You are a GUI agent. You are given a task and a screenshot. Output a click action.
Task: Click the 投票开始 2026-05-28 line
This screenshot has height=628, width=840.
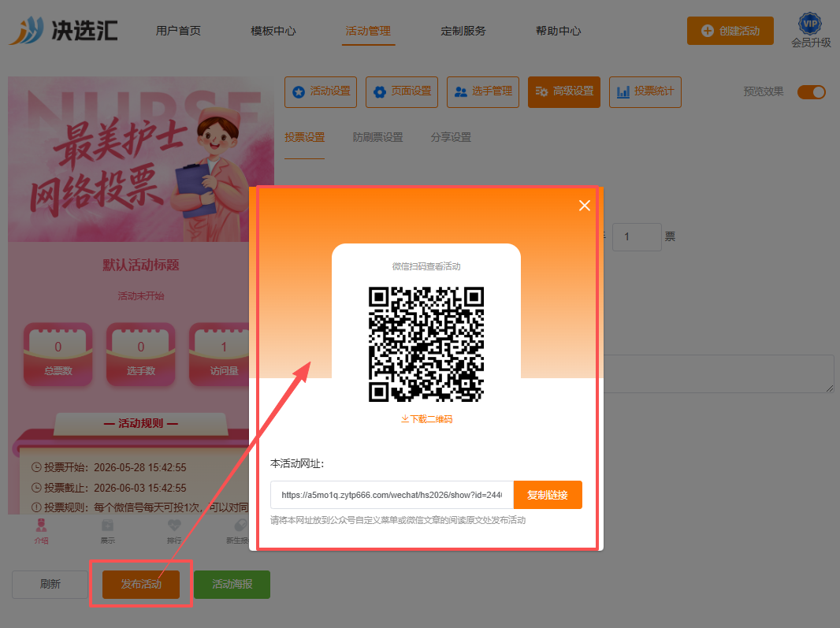(109, 467)
